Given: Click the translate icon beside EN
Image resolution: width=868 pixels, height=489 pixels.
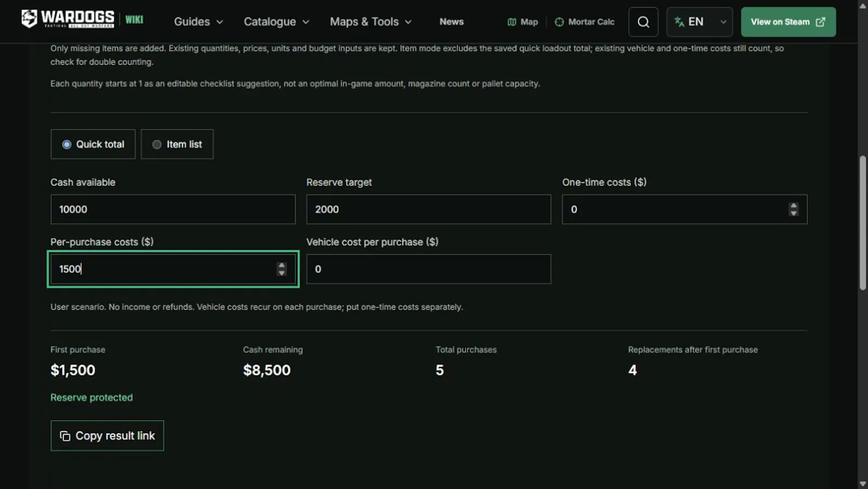Looking at the screenshot, I should coord(679,22).
